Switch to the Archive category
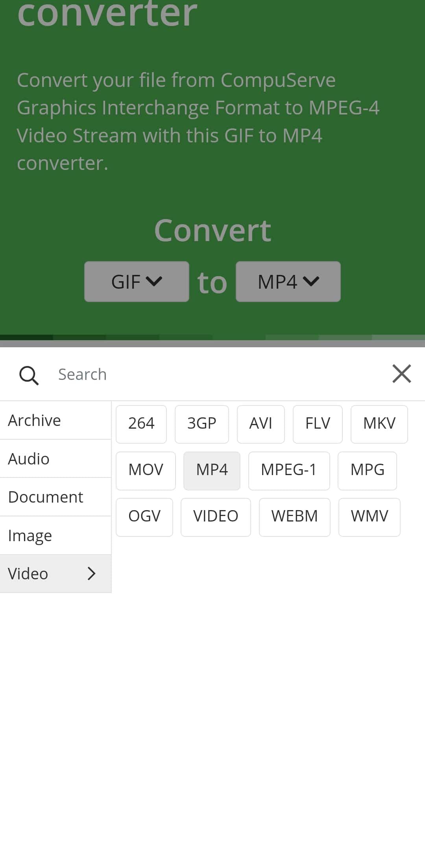Image resolution: width=425 pixels, height=868 pixels. tap(55, 420)
